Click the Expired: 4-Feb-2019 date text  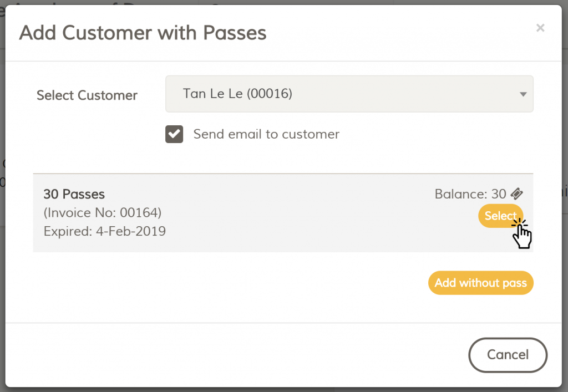pyautogui.click(x=104, y=231)
